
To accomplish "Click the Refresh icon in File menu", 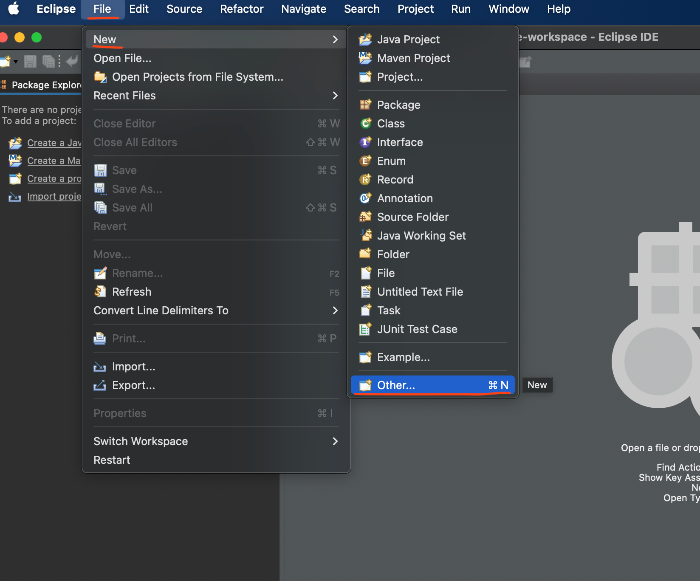I will click(100, 292).
